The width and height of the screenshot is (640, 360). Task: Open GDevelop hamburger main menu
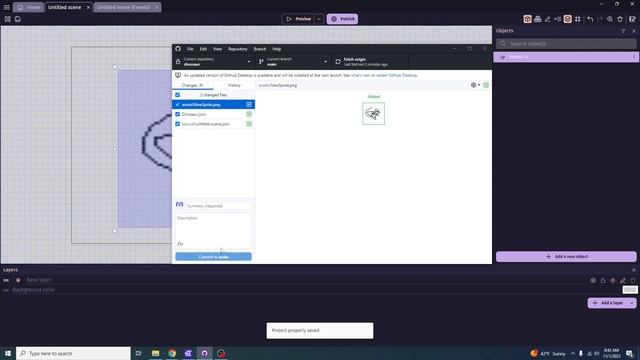pyautogui.click(x=7, y=7)
